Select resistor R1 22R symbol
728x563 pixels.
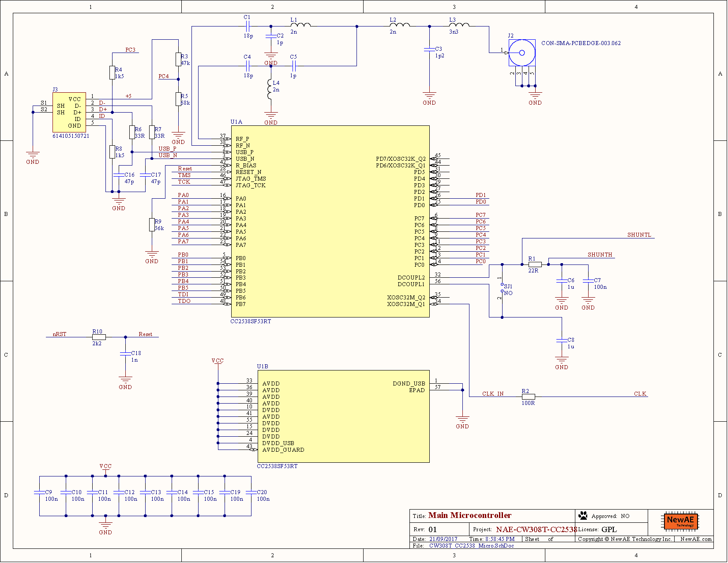[535, 264]
